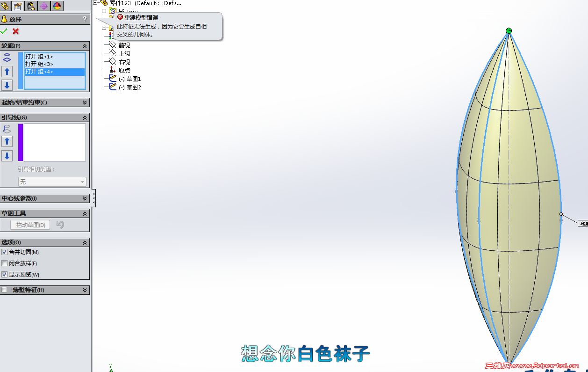Screen dimensions: 588x372
Task: Select the guide curve sketch icon in 引导线 panel
Action: click(x=7, y=129)
